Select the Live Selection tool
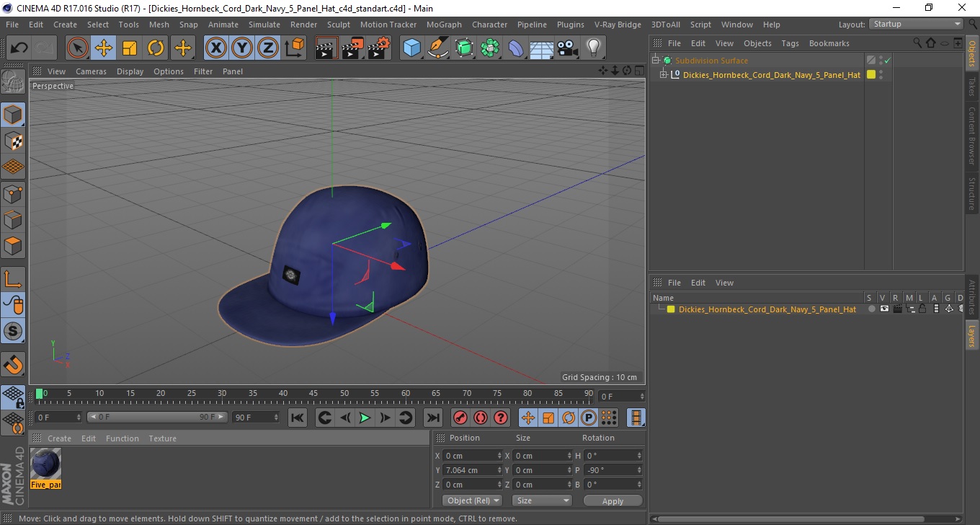Viewport: 980px width, 525px height. pos(78,48)
